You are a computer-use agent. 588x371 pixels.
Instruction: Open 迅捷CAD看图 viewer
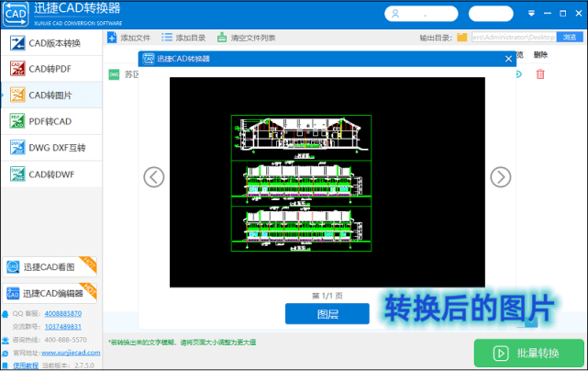pos(50,267)
